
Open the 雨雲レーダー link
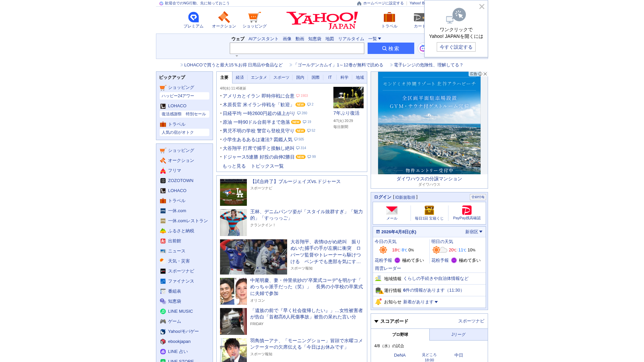(x=387, y=268)
